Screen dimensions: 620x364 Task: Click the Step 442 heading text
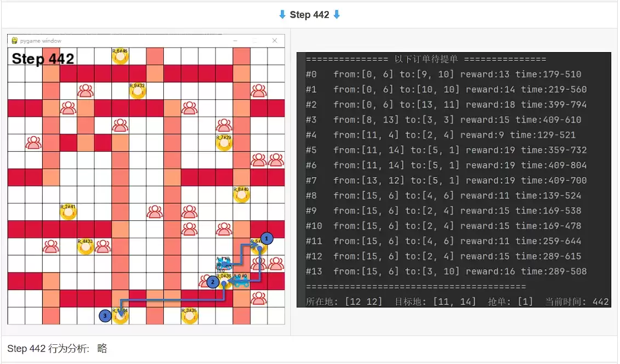click(x=309, y=15)
